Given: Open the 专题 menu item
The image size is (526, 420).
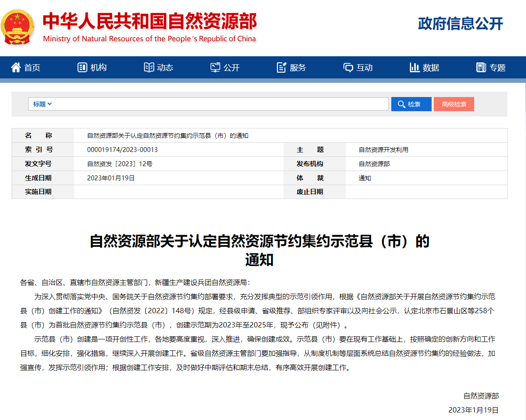Looking at the screenshot, I should pos(491,67).
